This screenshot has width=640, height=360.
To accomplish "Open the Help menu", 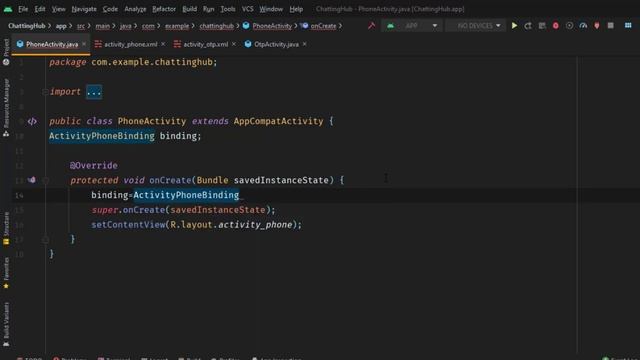I will click(x=296, y=9).
